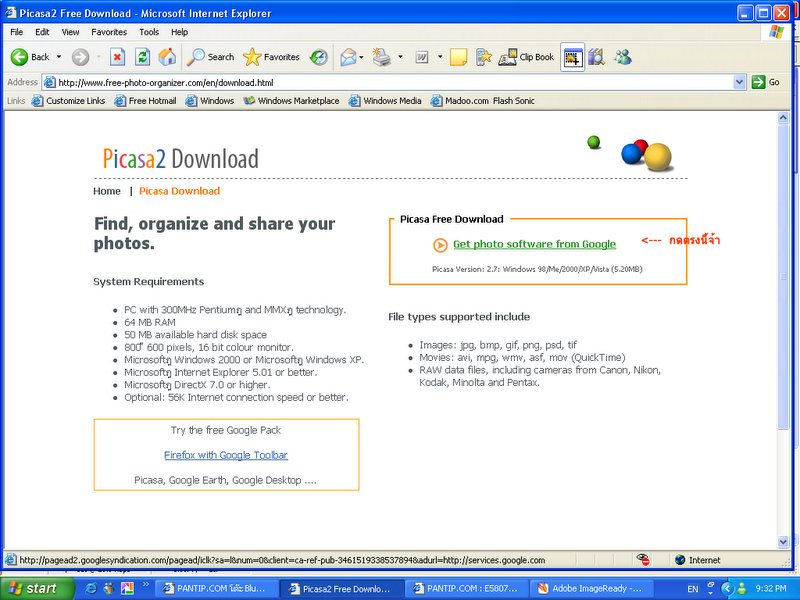Stop loading with the red X toolbar icon

point(117,57)
